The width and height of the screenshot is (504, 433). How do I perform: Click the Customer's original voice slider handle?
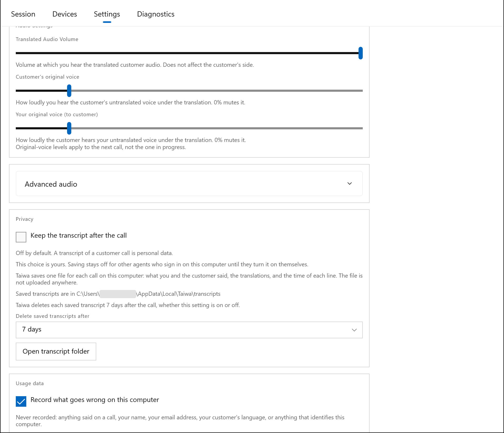coord(69,91)
